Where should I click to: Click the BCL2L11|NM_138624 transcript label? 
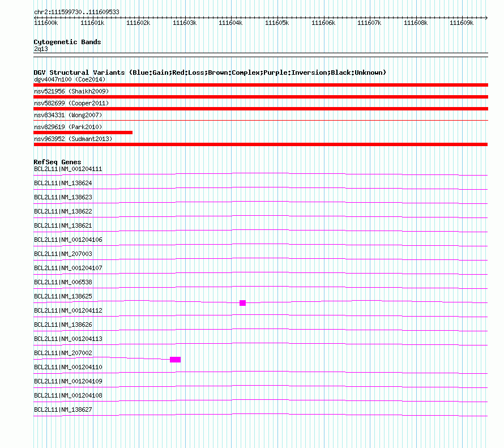coord(63,183)
